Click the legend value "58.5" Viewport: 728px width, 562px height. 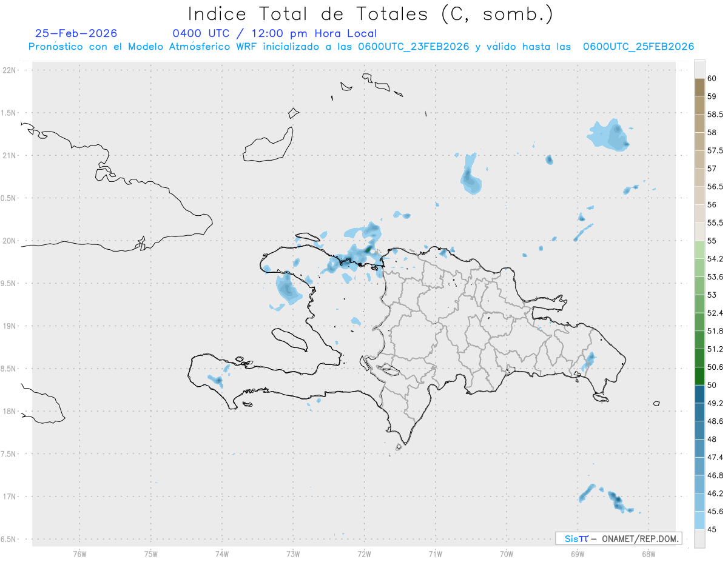[715, 114]
